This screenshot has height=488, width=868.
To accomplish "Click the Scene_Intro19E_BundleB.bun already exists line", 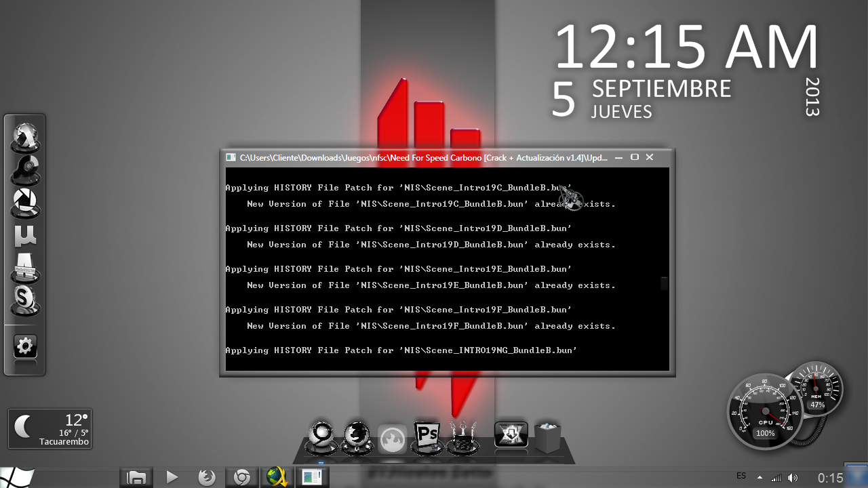I will 431,285.
